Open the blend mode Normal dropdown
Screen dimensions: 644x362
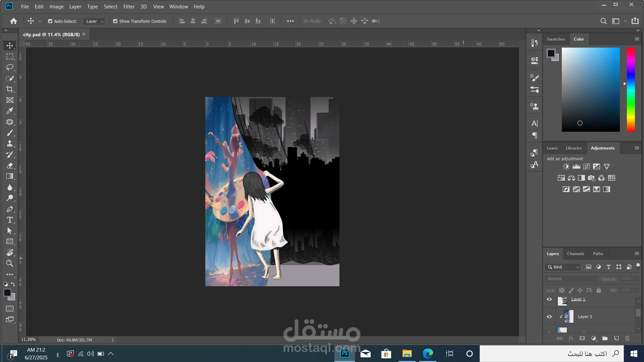pyautogui.click(x=572, y=279)
